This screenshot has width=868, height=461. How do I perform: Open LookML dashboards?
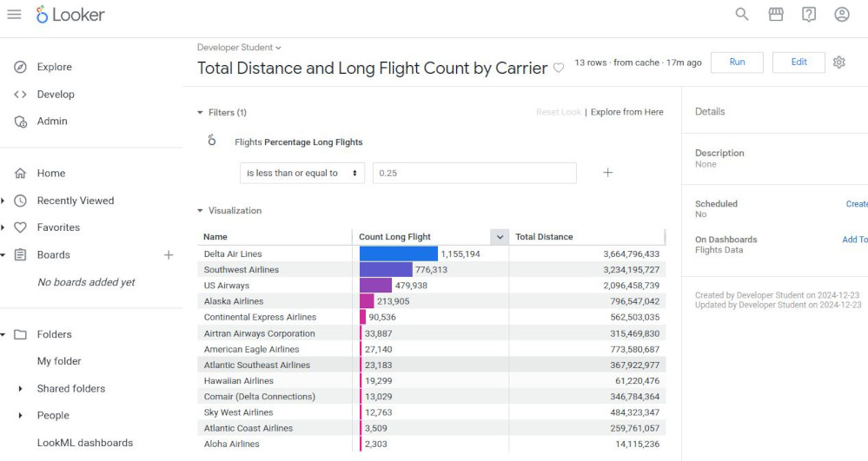(x=85, y=443)
